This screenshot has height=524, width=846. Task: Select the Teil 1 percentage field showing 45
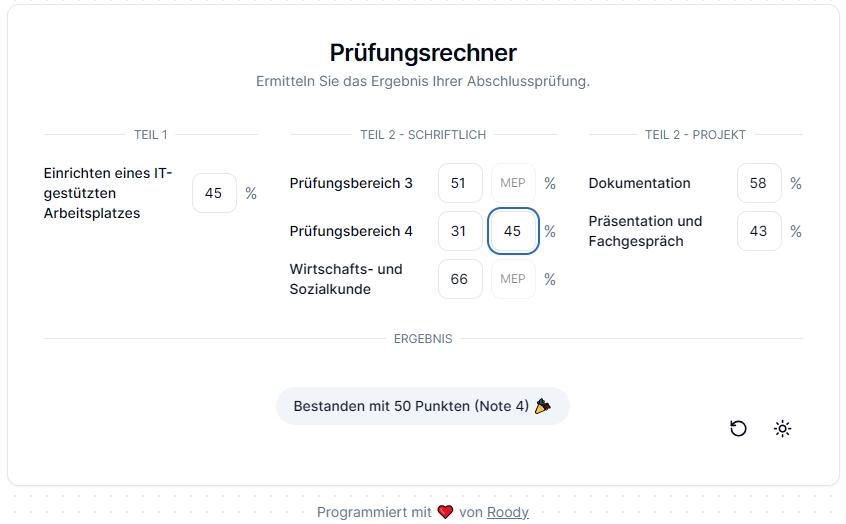(214, 193)
